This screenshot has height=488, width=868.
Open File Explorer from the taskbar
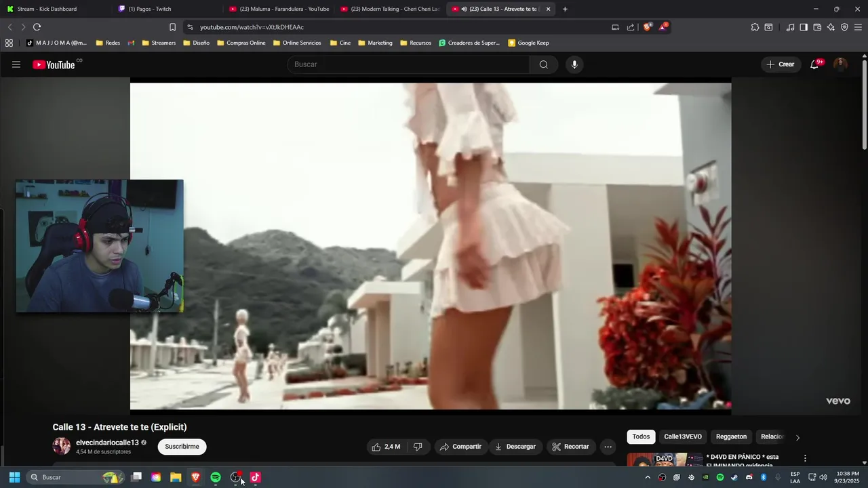tap(176, 477)
